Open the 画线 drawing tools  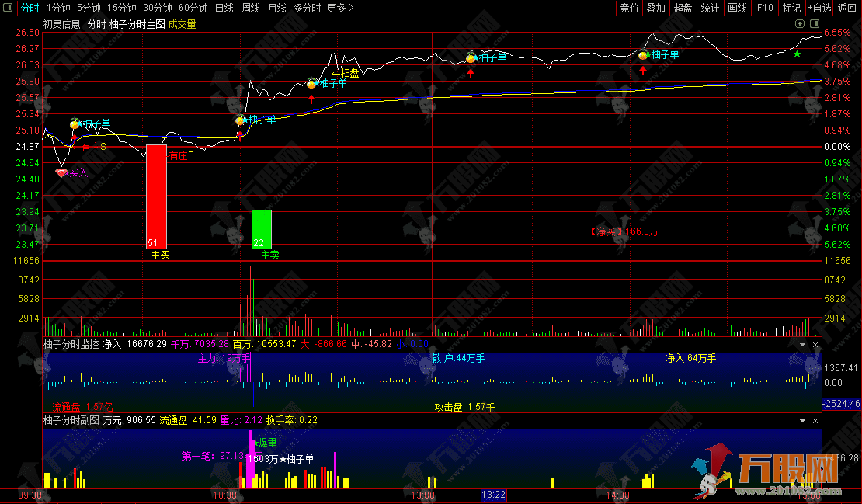pos(737,8)
